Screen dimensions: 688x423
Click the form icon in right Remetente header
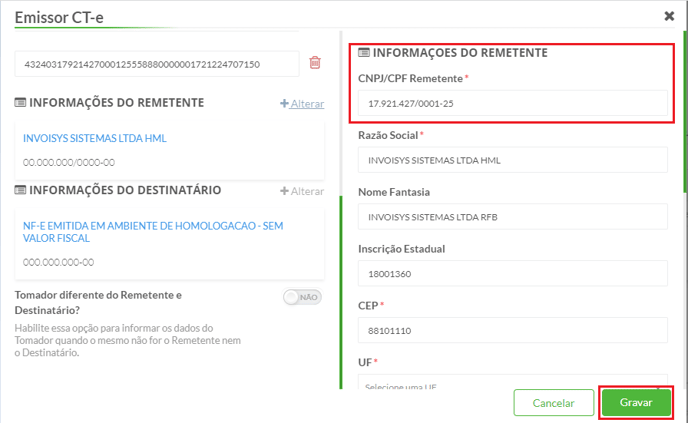(x=364, y=53)
